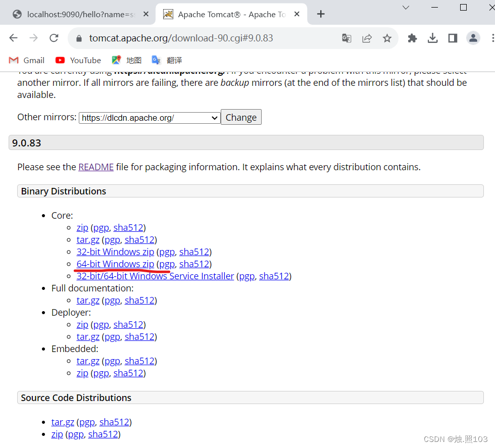The height and width of the screenshot is (448, 495).
Task: Close the localhost:9090 tab
Action: point(145,14)
